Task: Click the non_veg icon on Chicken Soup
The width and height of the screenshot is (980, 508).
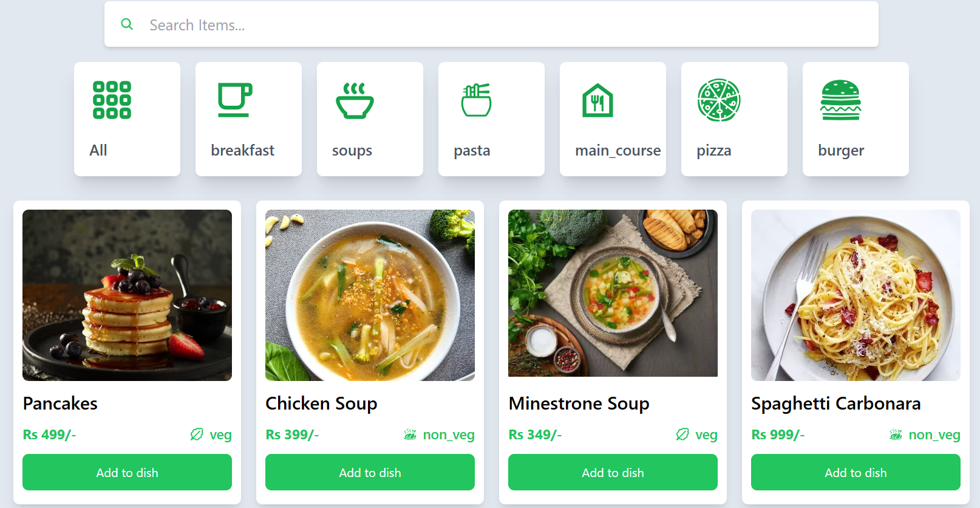Action: tap(410, 434)
